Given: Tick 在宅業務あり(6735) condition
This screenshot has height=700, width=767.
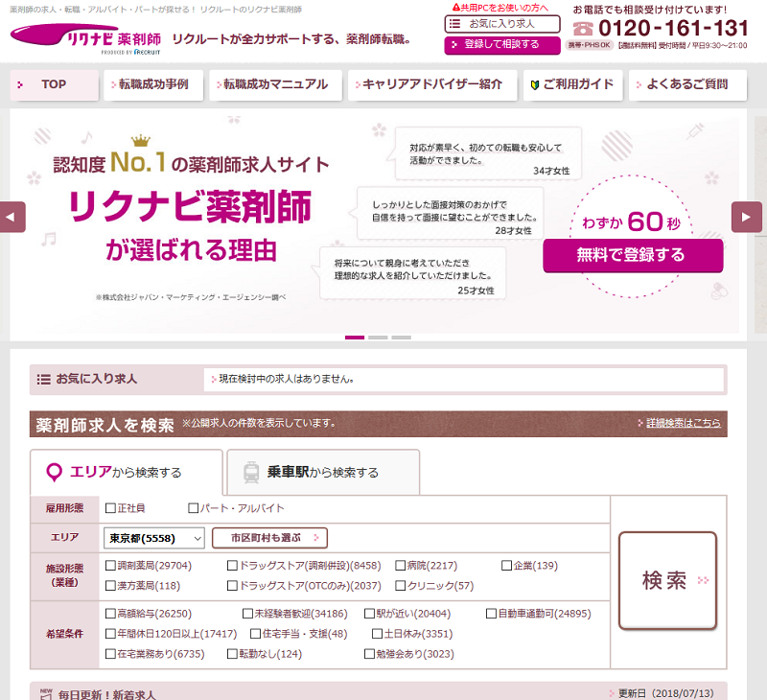Looking at the screenshot, I should coord(110,654).
